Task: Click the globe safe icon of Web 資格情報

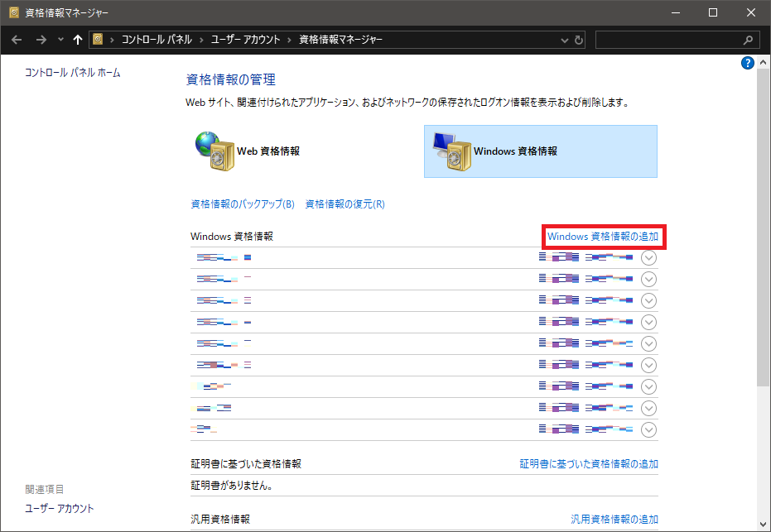Action: 214,151
